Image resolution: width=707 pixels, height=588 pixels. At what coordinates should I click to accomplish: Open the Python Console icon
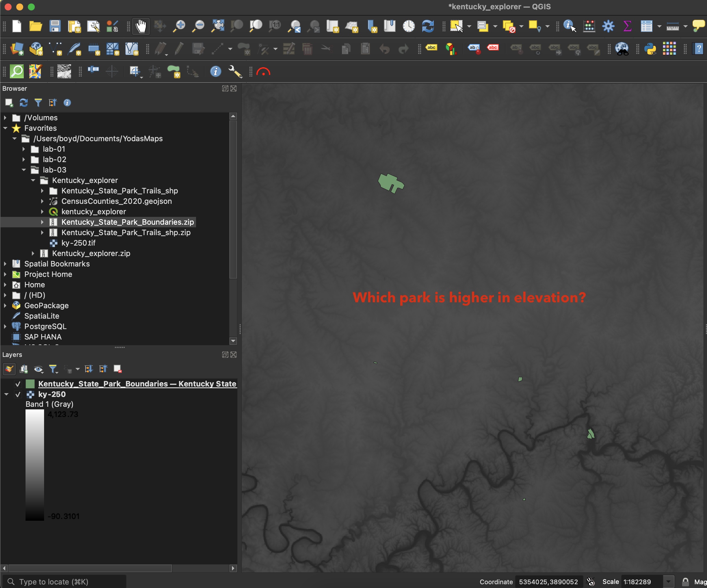click(x=650, y=49)
